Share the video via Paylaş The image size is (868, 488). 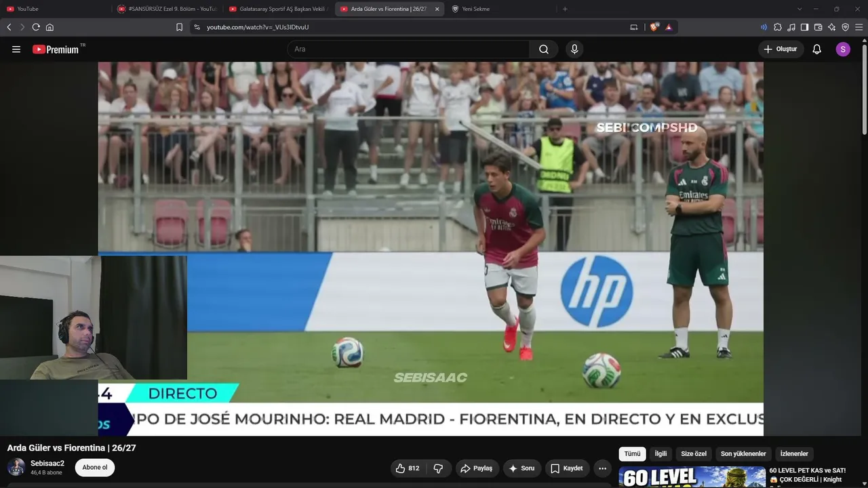click(476, 468)
